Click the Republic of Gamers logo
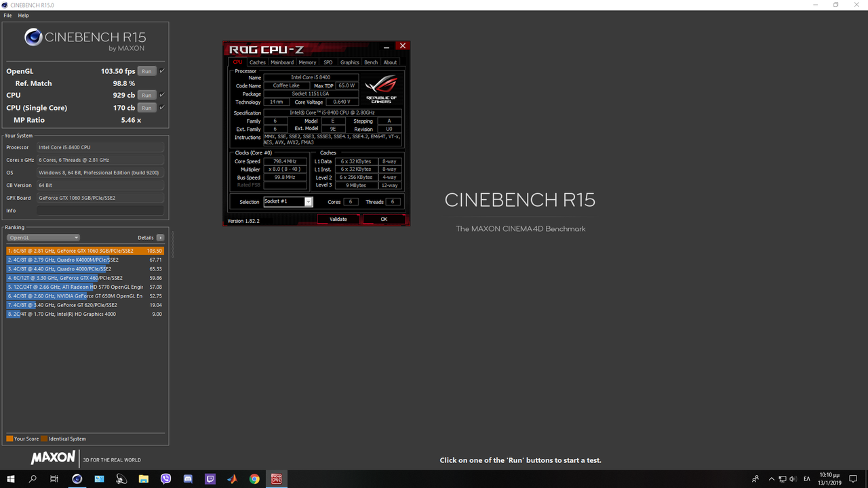 click(382, 89)
